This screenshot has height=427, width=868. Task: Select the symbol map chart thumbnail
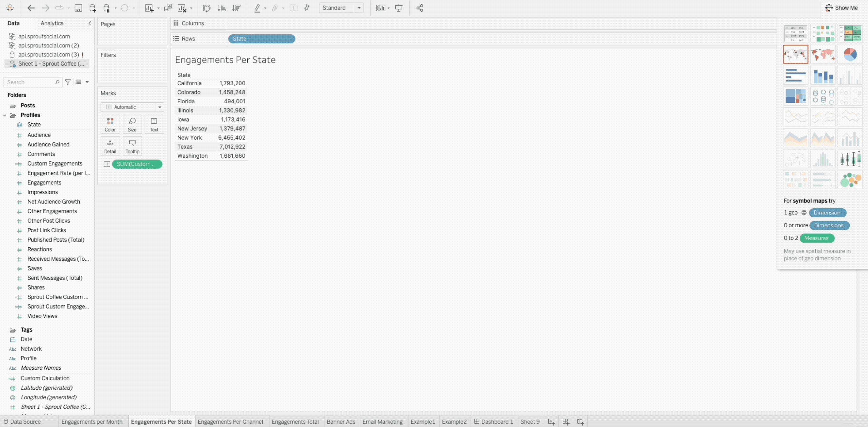tap(795, 54)
